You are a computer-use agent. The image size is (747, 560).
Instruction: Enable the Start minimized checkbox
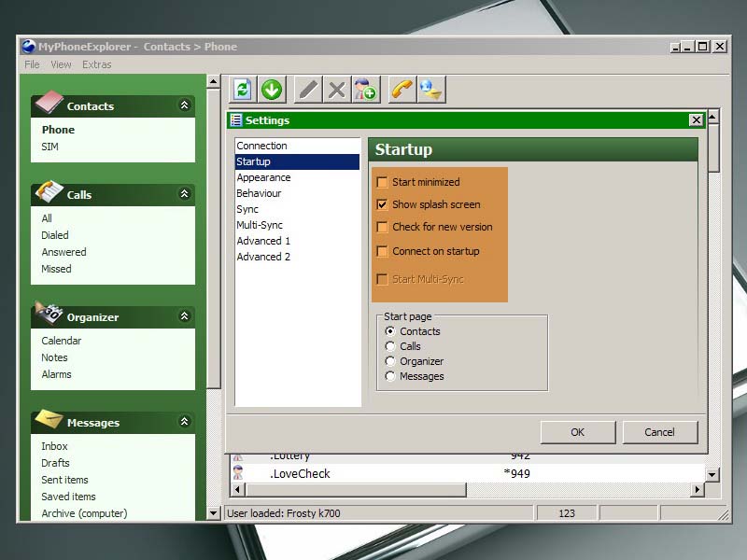382,182
